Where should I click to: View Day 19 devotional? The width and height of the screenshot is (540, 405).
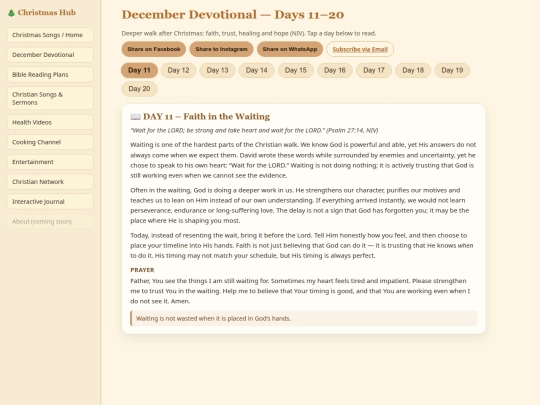pos(452,70)
